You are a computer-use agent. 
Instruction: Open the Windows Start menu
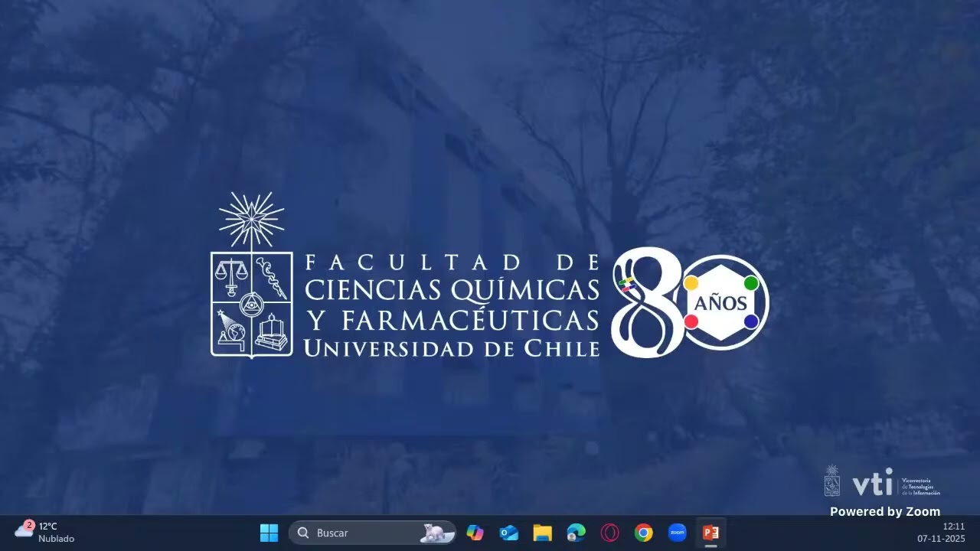click(x=269, y=533)
